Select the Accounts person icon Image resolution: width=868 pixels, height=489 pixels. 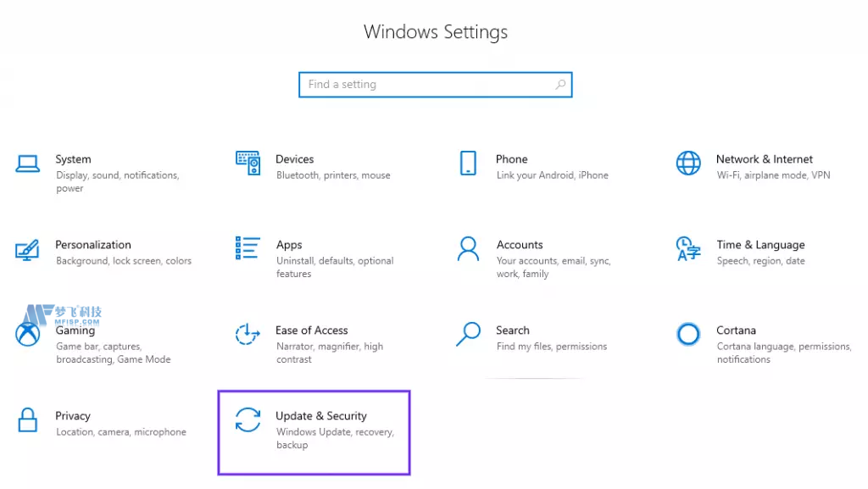(468, 249)
